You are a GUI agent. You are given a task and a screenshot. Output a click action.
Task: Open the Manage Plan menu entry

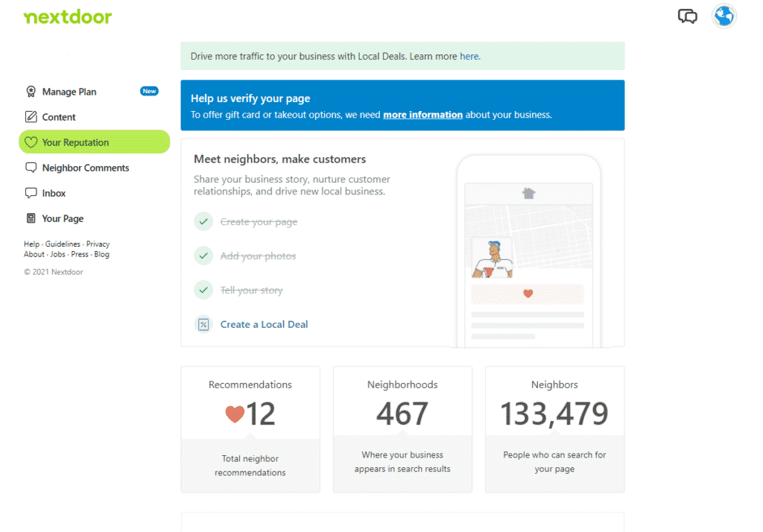[x=70, y=91]
